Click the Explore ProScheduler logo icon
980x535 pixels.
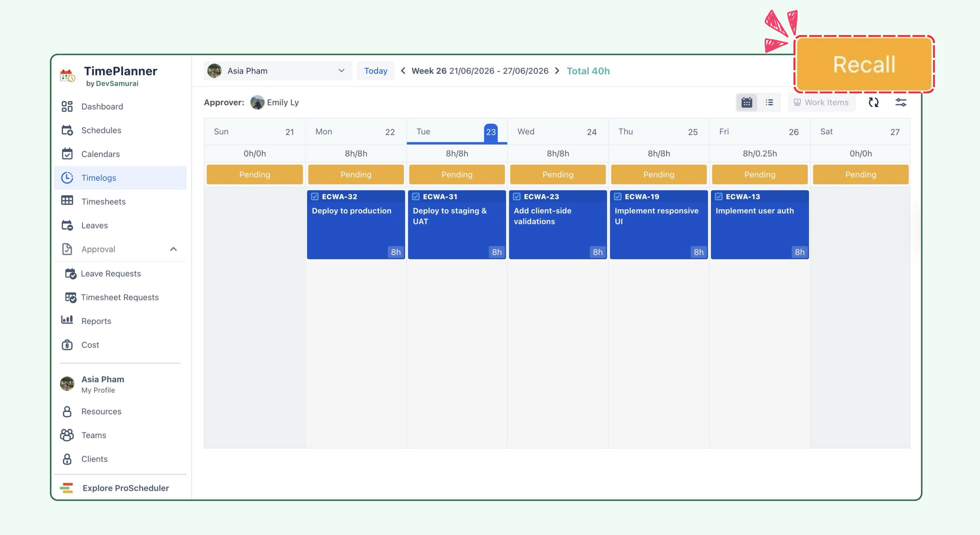pos(66,488)
